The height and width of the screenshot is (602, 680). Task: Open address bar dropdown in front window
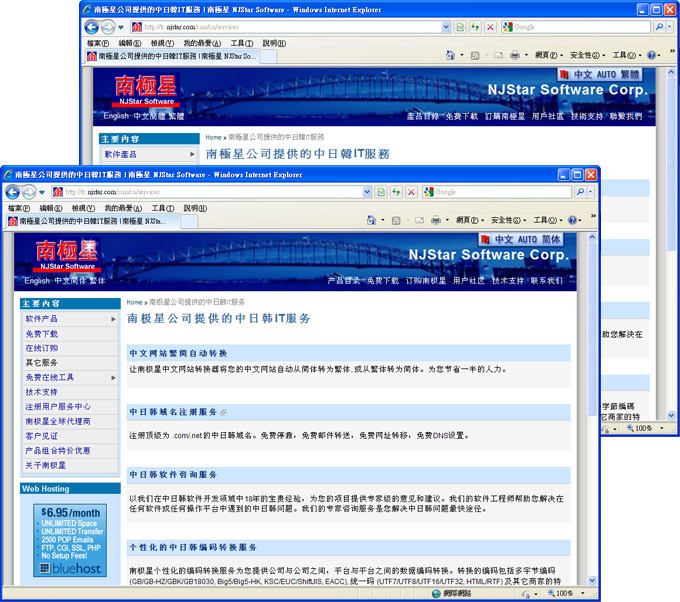(x=367, y=192)
